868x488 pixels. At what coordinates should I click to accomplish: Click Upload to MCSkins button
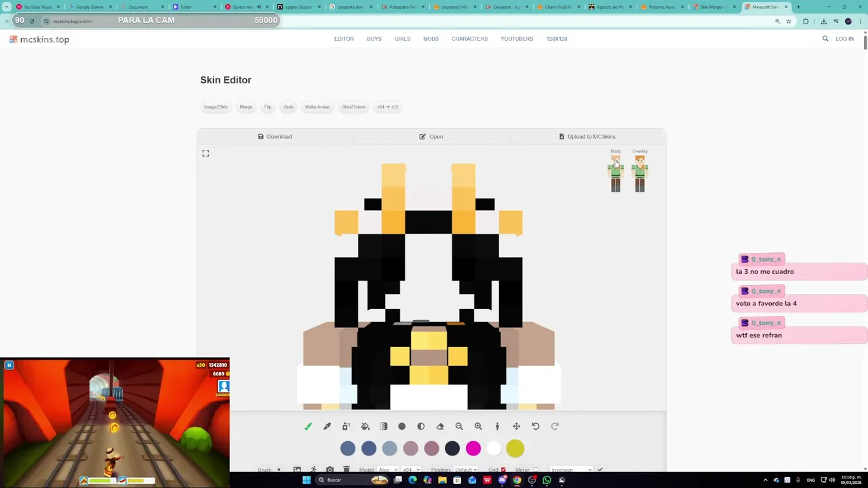click(587, 137)
